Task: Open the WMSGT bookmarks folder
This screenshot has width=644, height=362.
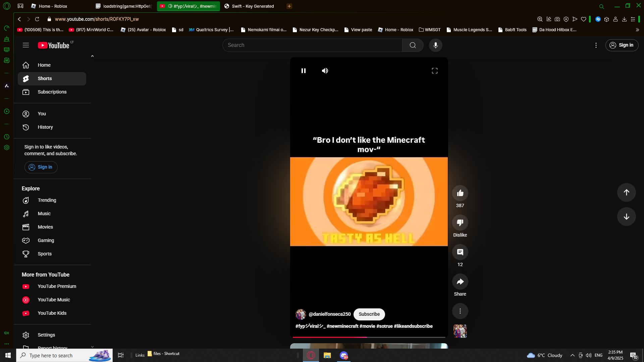Action: (430, 30)
